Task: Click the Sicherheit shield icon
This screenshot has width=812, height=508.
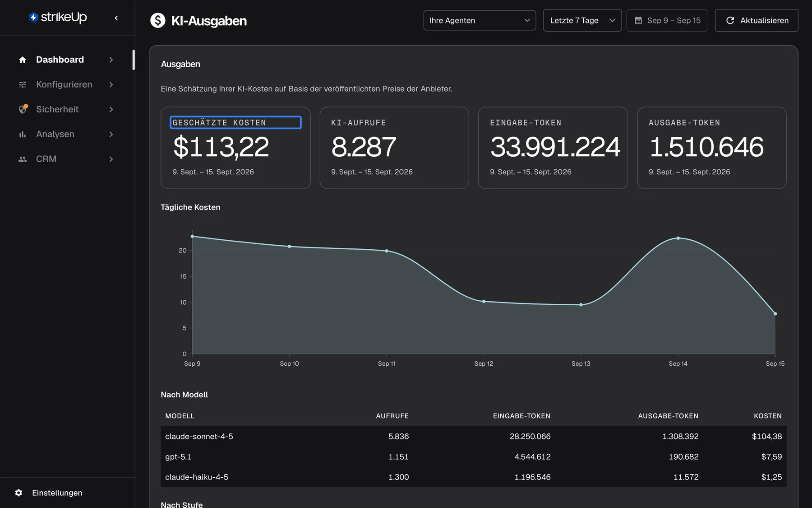Action: click(x=23, y=109)
